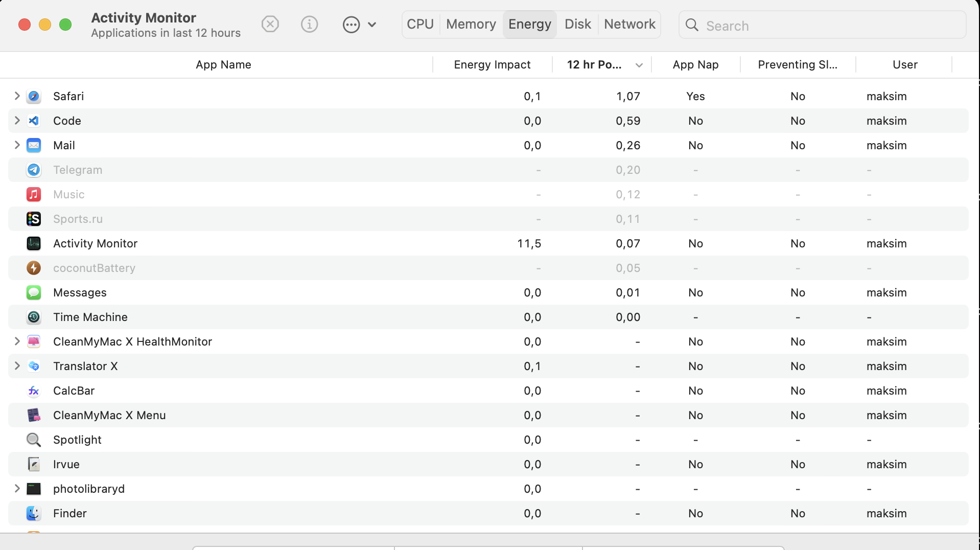Sort by User column
Viewport: 980px width, 550px height.
905,64
